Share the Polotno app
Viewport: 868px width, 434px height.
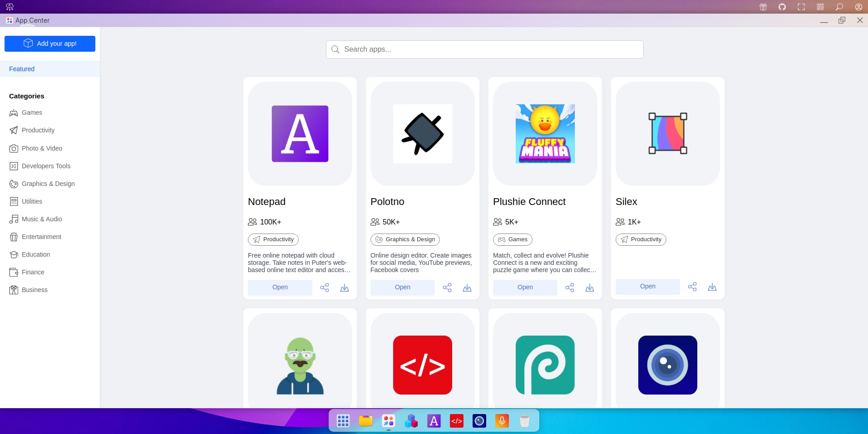pyautogui.click(x=447, y=288)
